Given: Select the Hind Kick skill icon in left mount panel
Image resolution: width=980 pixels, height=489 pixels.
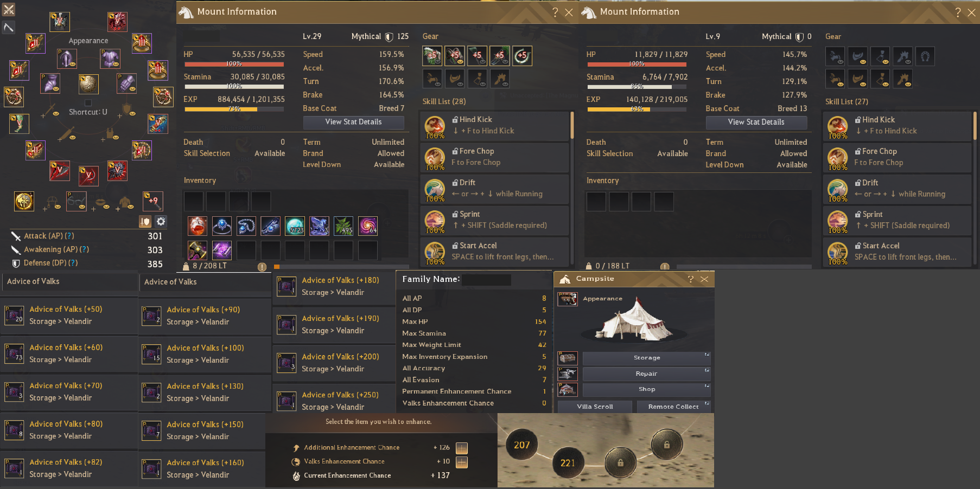Looking at the screenshot, I should coord(435,126).
